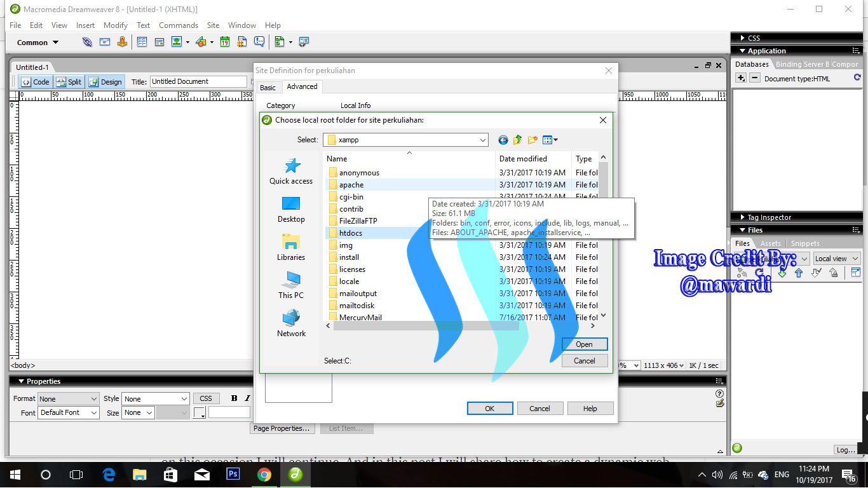Click the Put files up-arrow in Files panel
Viewport: 868px width, 488px height.
799,273
